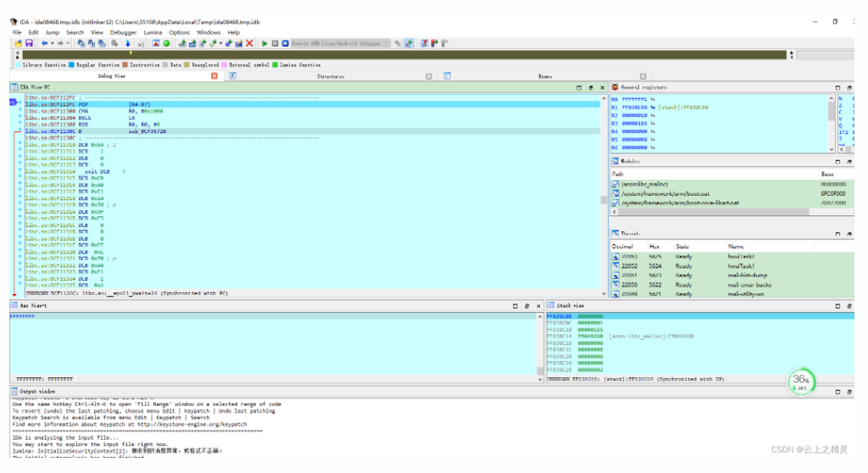Pause the debugged process
This screenshot has width=868, height=473.
point(275,43)
